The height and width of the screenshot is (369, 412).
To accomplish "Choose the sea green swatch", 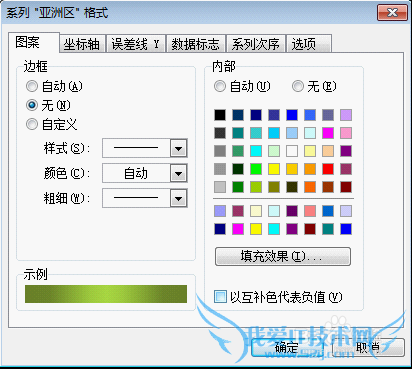I will pos(238,151).
